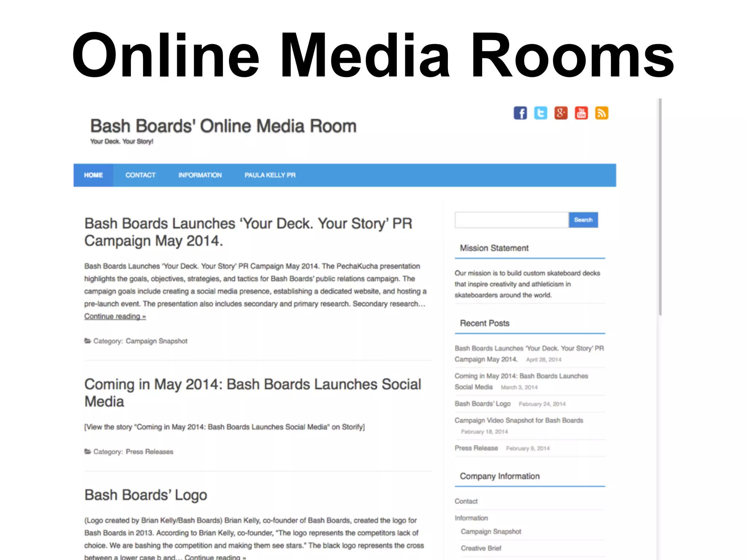Open recent post Bash Boards' Logo
747x560 pixels.
coord(483,404)
